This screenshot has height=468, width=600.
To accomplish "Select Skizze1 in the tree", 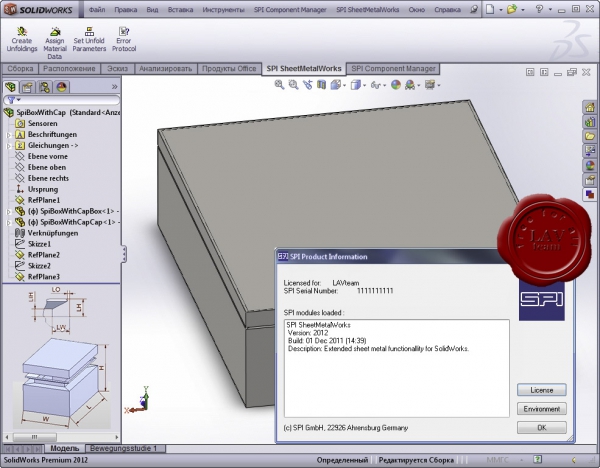I will pos(39,244).
